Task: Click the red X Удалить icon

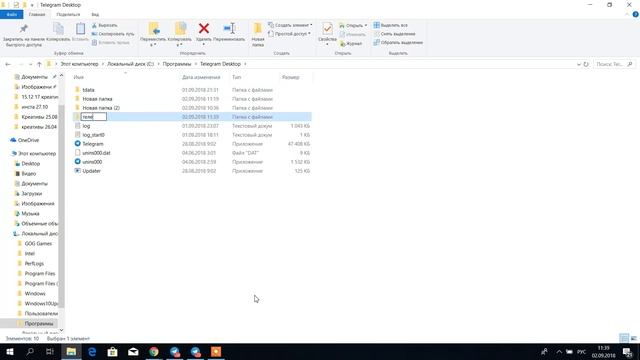Action: (204, 29)
